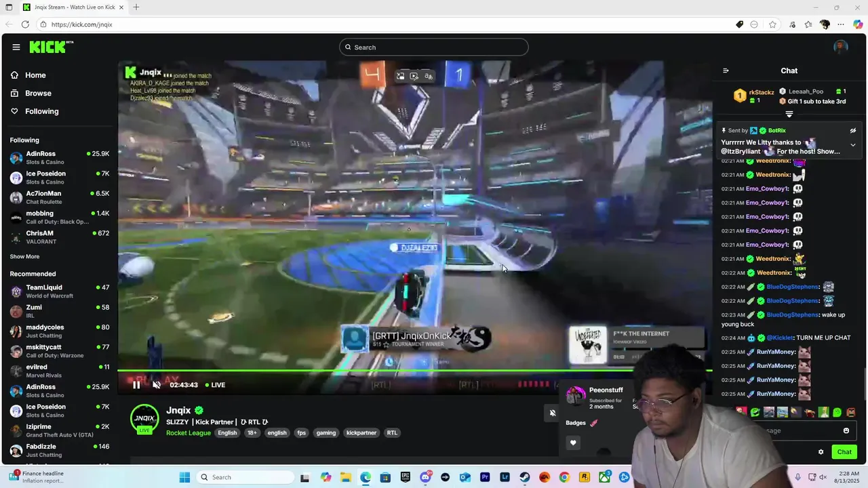Open the Rocket League category link
Image resolution: width=868 pixels, height=488 pixels.
point(188,433)
